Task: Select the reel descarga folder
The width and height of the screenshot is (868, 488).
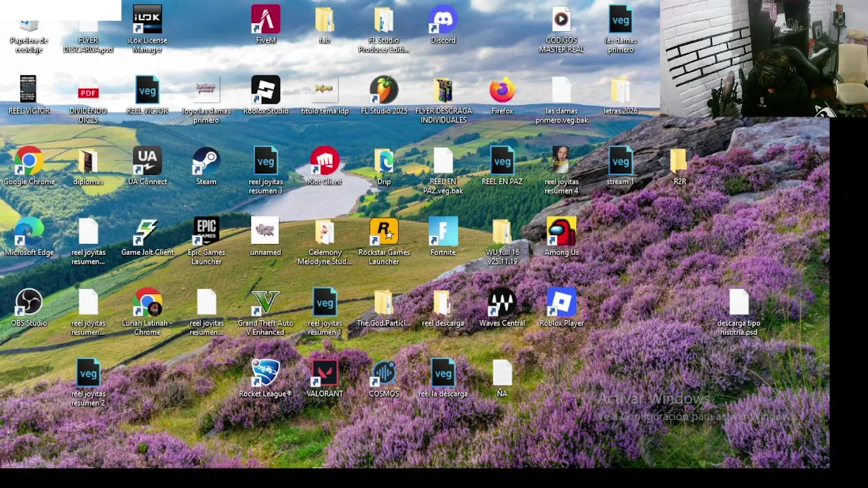Action: coord(443,302)
